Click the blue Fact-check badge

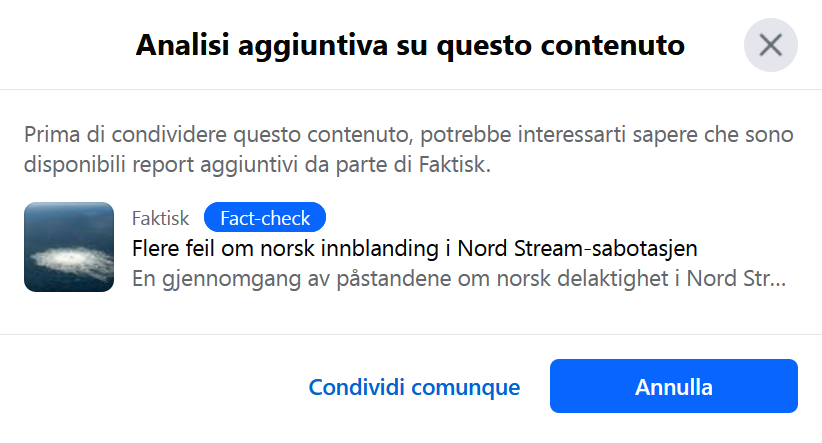tap(265, 218)
